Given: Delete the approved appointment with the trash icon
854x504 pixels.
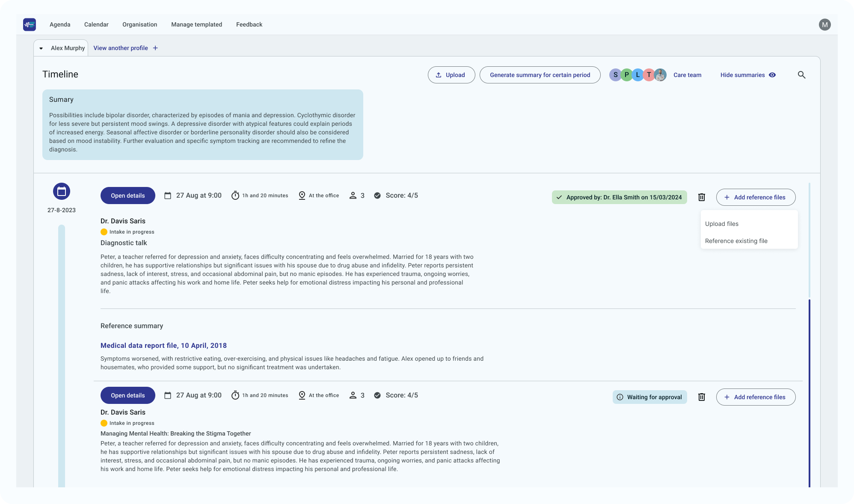Looking at the screenshot, I should click(702, 197).
